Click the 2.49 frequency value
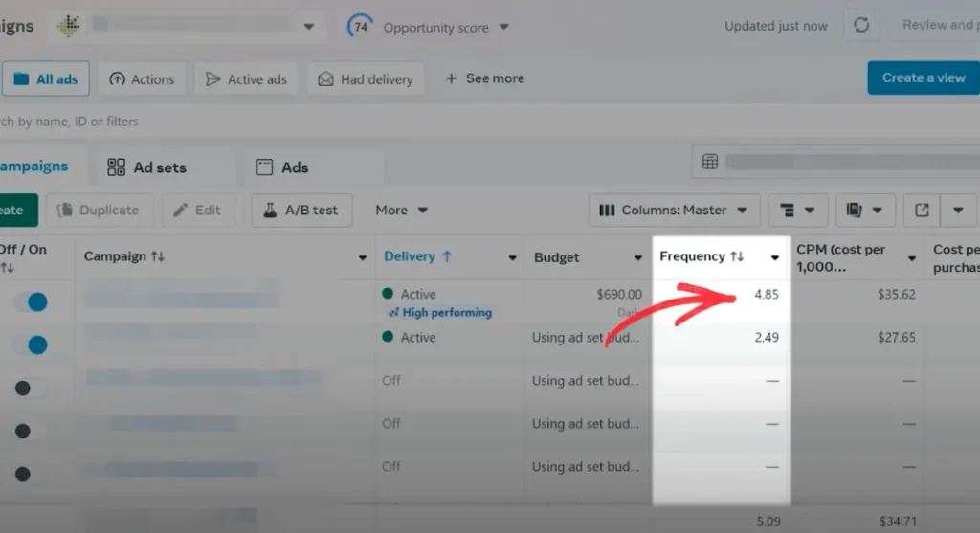 pos(767,338)
